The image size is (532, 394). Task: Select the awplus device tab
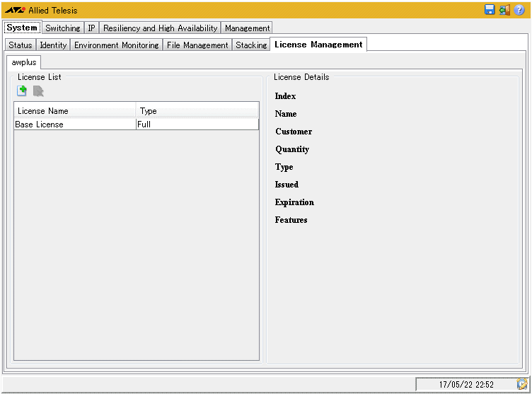(x=24, y=62)
